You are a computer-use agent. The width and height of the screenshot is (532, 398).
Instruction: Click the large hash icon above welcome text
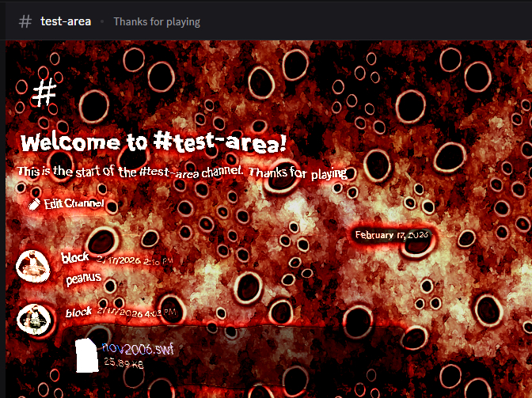click(x=44, y=92)
